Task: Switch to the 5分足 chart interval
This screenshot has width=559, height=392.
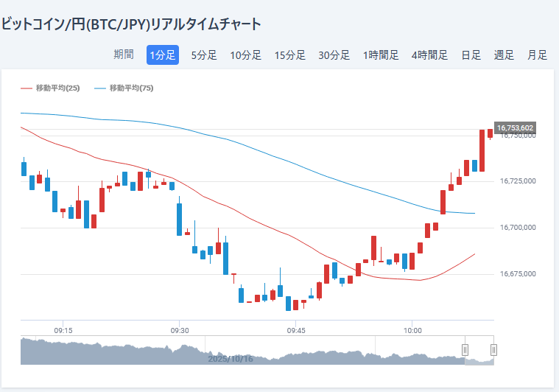Action: pyautogui.click(x=204, y=55)
